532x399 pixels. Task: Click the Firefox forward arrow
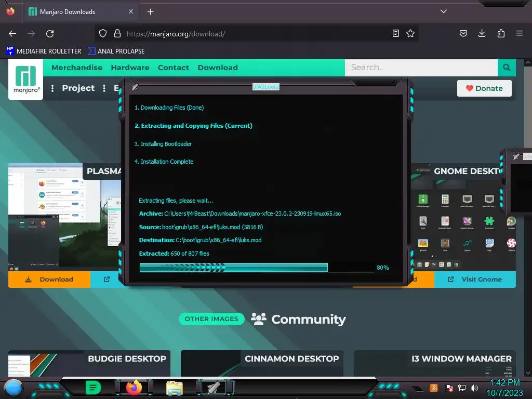pos(31,34)
